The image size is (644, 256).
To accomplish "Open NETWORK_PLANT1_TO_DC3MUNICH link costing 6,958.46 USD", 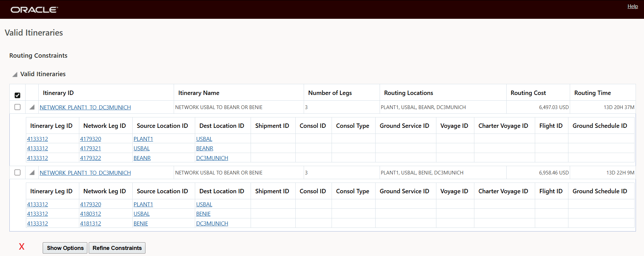I will 85,173.
